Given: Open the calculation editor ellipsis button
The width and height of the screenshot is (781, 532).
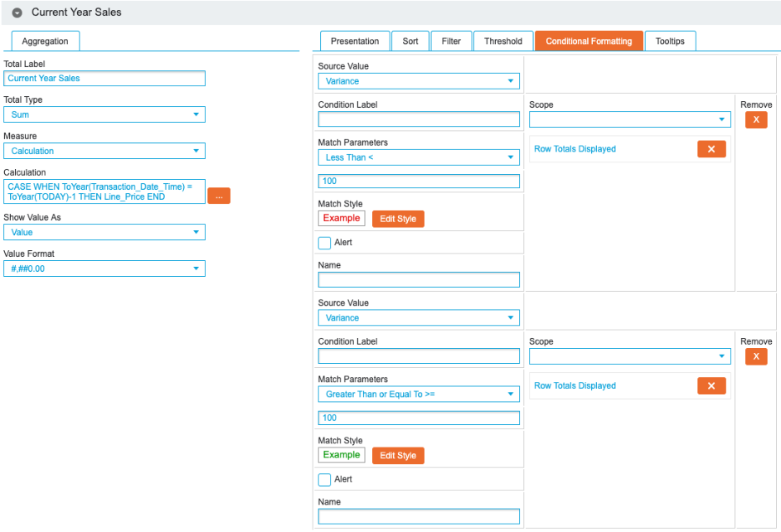Looking at the screenshot, I should click(x=218, y=196).
